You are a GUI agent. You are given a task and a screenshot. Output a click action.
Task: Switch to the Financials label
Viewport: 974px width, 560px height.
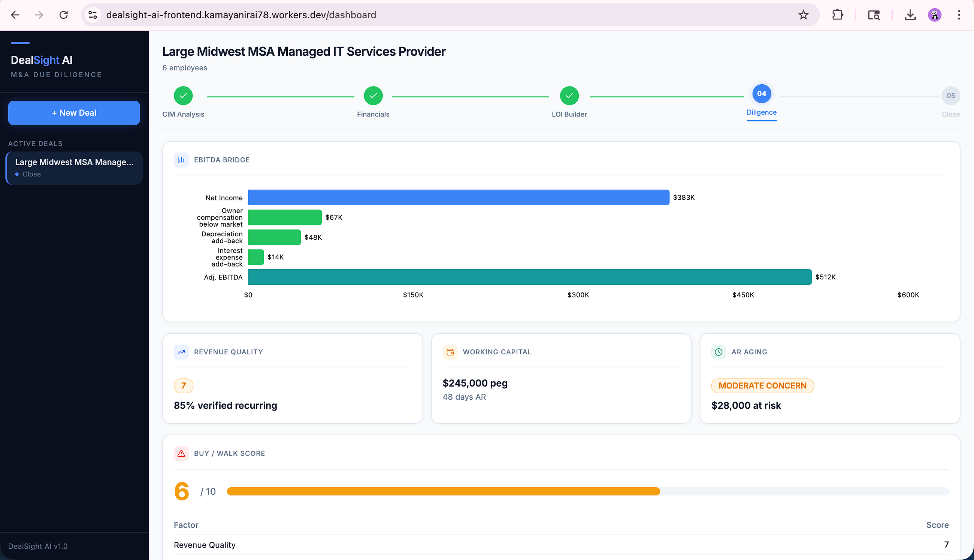pos(373,114)
